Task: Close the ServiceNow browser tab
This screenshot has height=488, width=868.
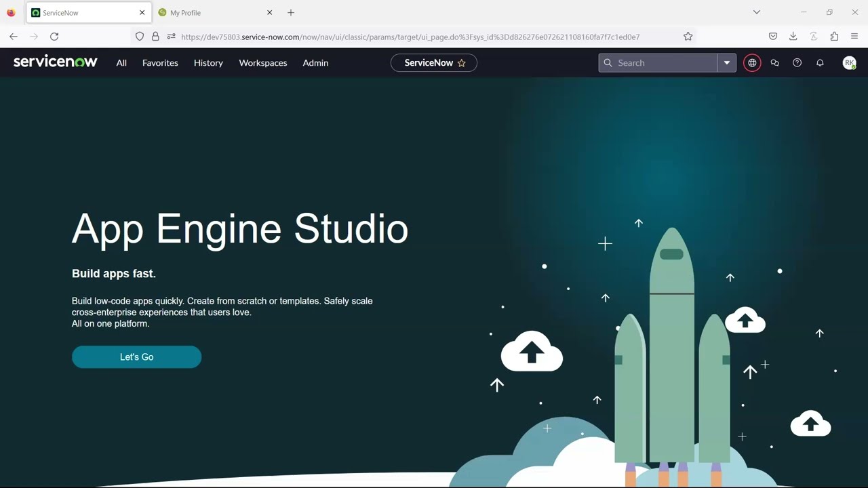Action: (x=142, y=12)
